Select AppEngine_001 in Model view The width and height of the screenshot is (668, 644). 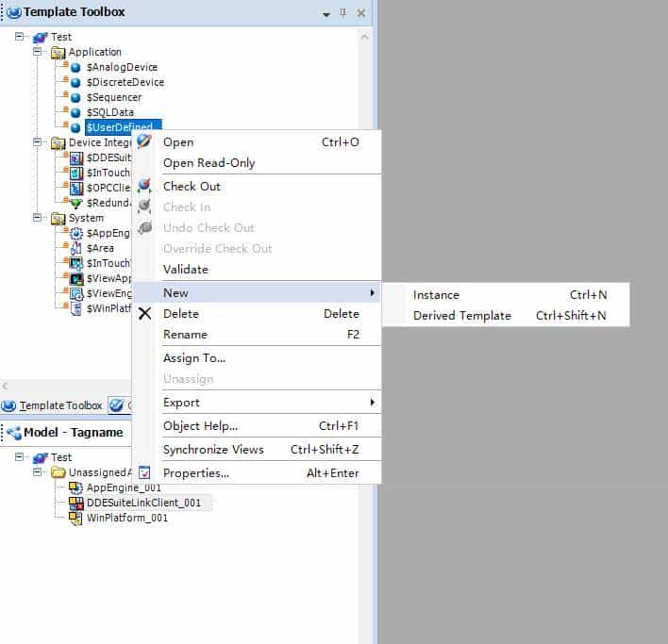(124, 487)
